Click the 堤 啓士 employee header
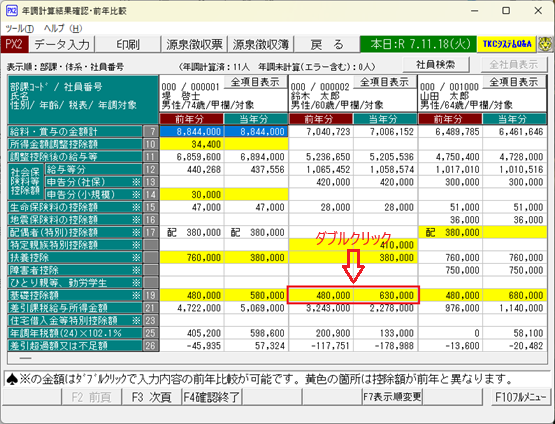 click(224, 94)
